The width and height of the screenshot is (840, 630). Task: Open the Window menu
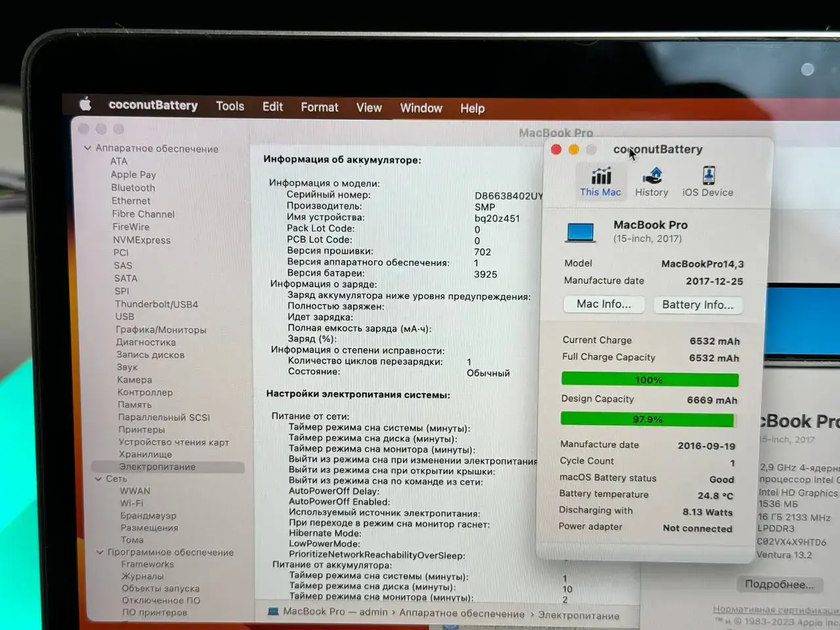tap(421, 108)
